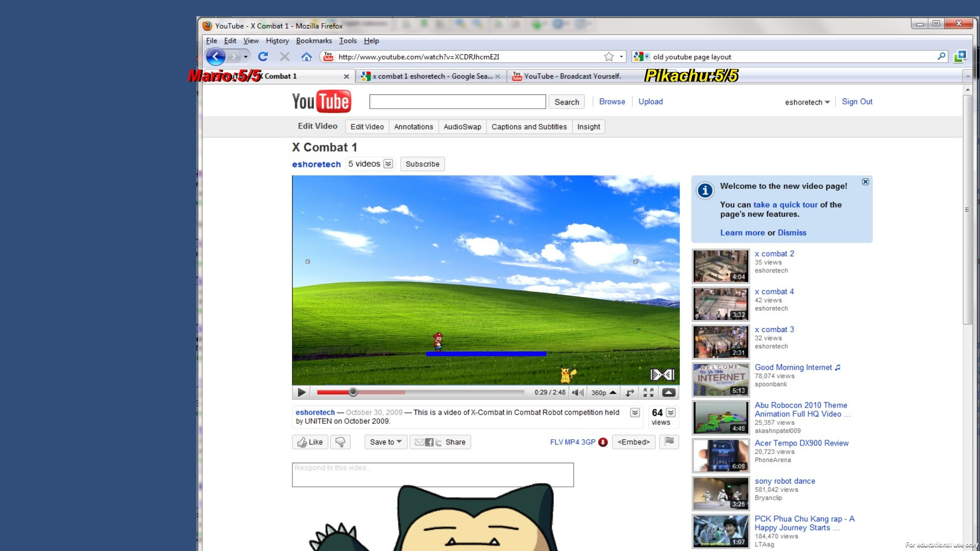Open the Edit menu
Image resolution: width=980 pixels, height=551 pixels.
pos(230,41)
